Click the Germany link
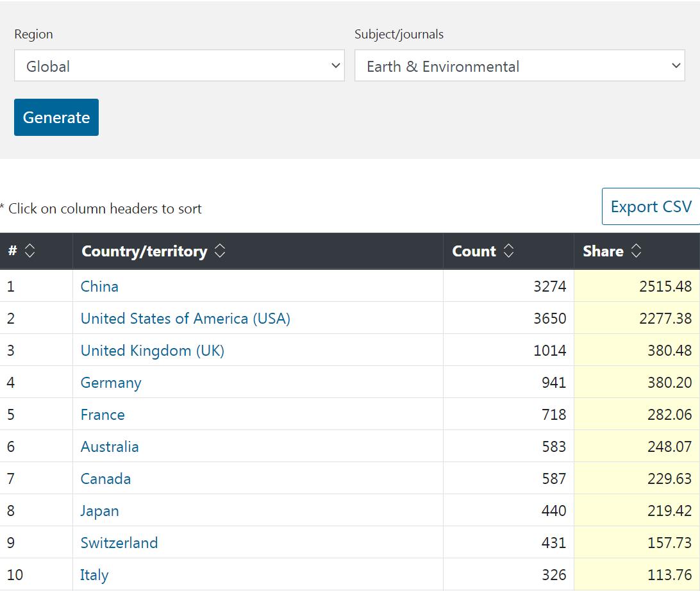 (111, 383)
